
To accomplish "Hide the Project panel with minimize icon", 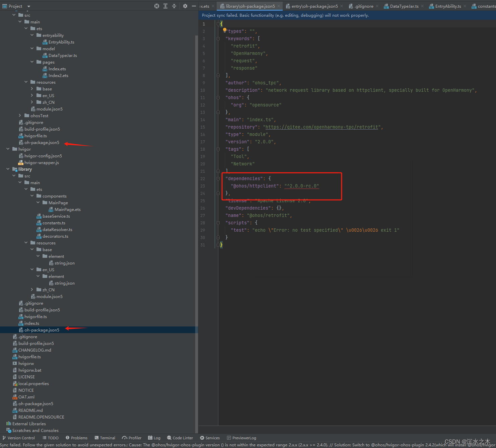I will point(194,6).
